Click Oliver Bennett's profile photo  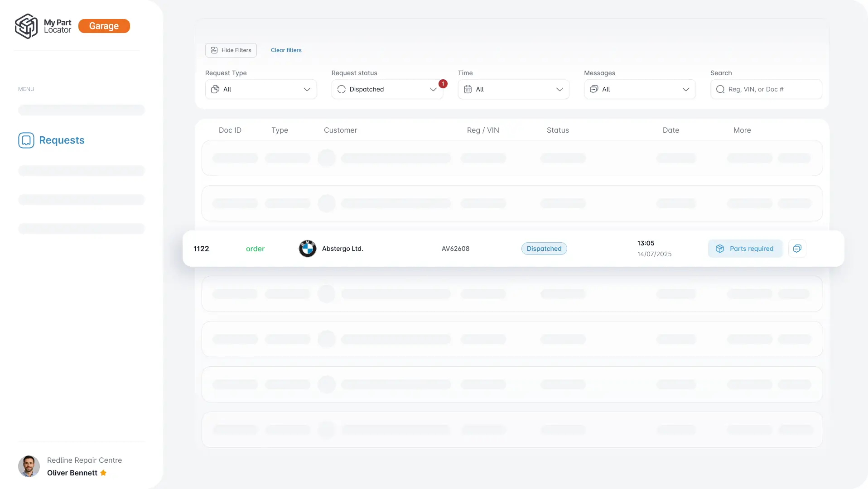tap(29, 466)
